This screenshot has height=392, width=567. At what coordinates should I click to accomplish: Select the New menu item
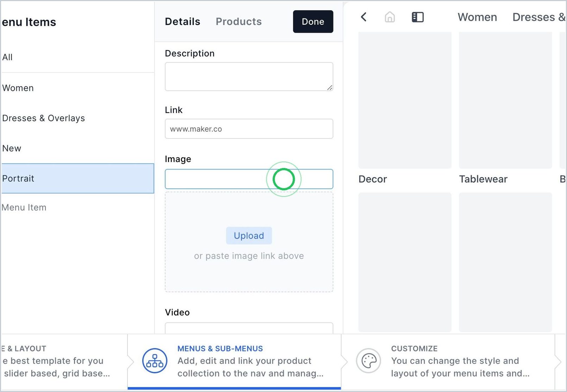pos(77,148)
